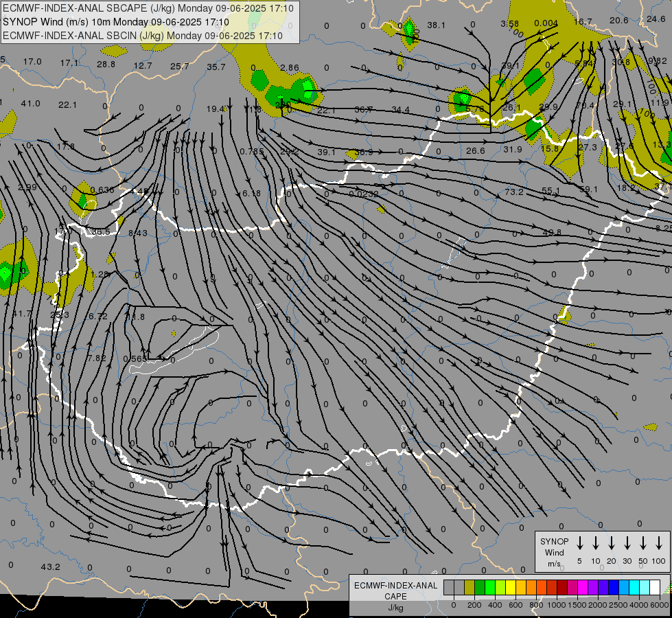Screen dimensions: 672x618
Task: Pick the dark blue CAPE legend swatch
Action: pyautogui.click(x=613, y=588)
